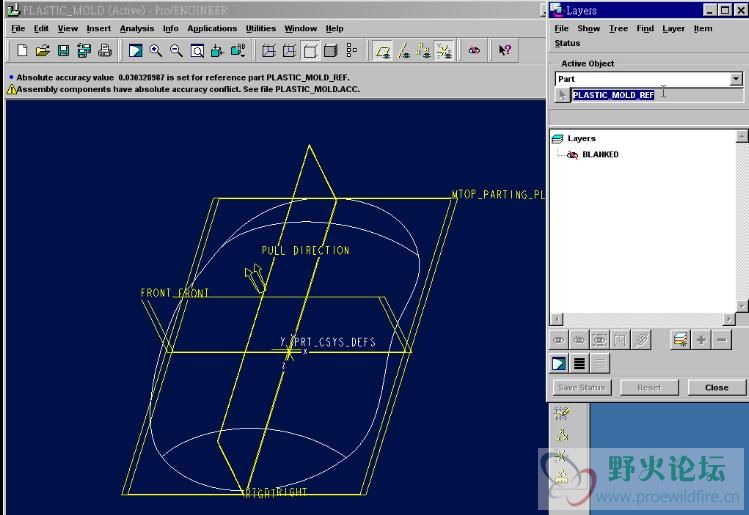This screenshot has height=515, width=749.
Task: Click the datum point sketch tool icon
Action: point(562,435)
